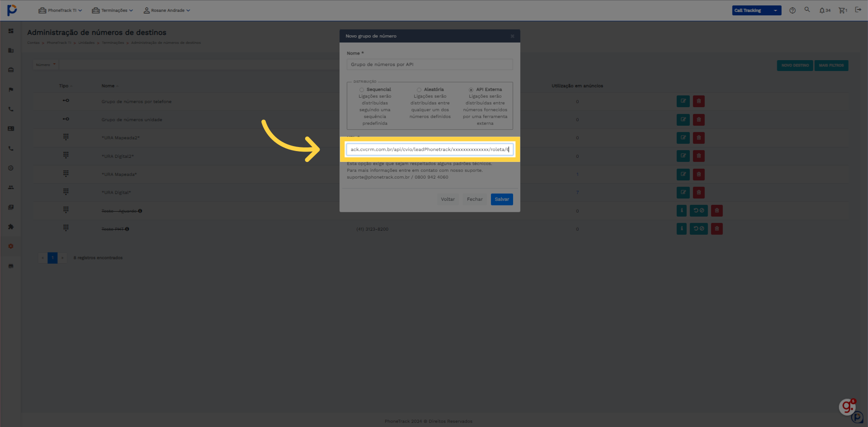Open the Rosane Andrade user menu
The width and height of the screenshot is (868, 427).
[167, 10]
